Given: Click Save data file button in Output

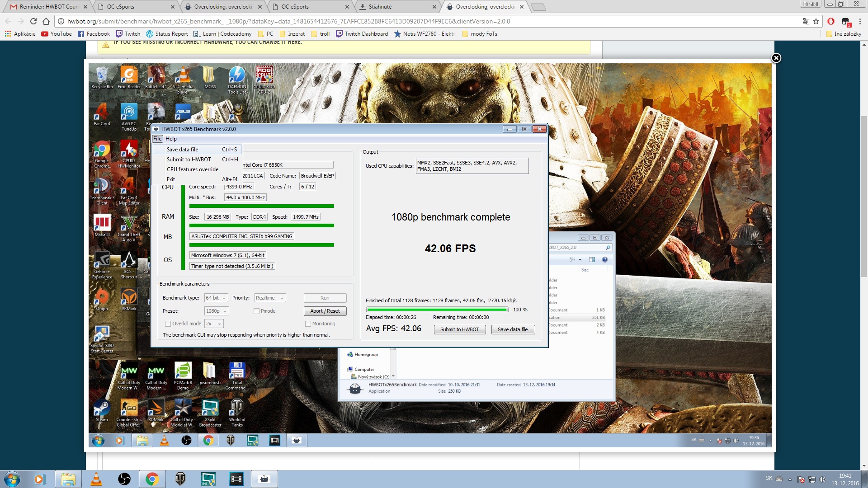Looking at the screenshot, I should point(513,330).
